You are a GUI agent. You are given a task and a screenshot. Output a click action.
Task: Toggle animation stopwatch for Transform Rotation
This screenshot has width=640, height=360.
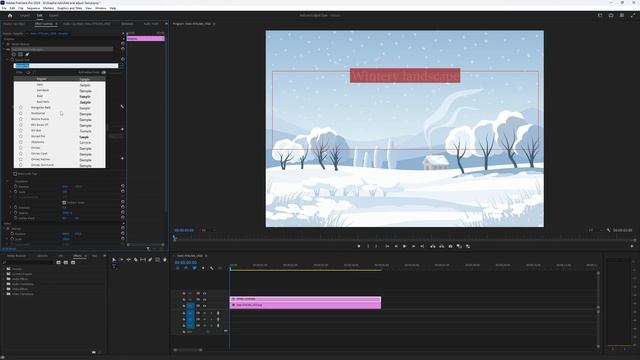16,207
